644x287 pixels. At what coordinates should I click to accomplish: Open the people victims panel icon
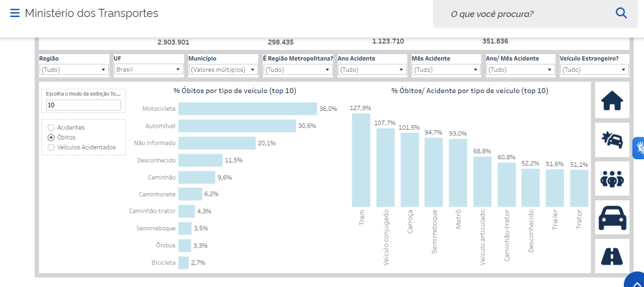(x=612, y=179)
